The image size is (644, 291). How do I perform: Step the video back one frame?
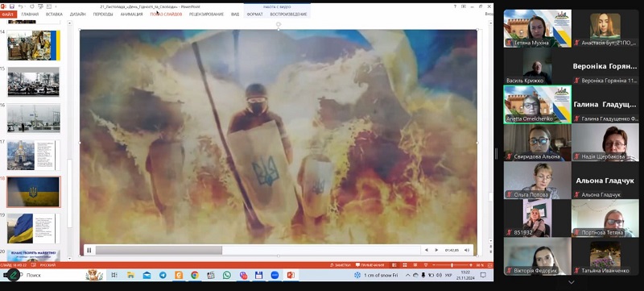(x=427, y=250)
